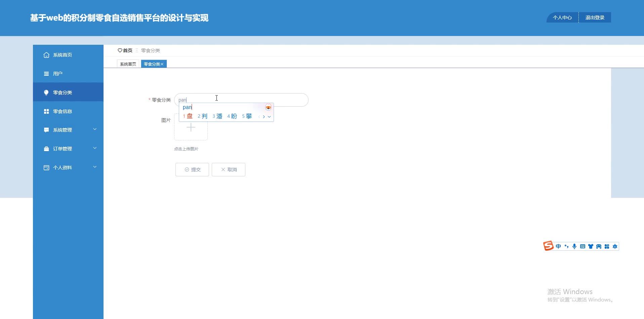644x319 pixels.
Task: Click the 点击上传图片 hint text
Action: point(186,149)
